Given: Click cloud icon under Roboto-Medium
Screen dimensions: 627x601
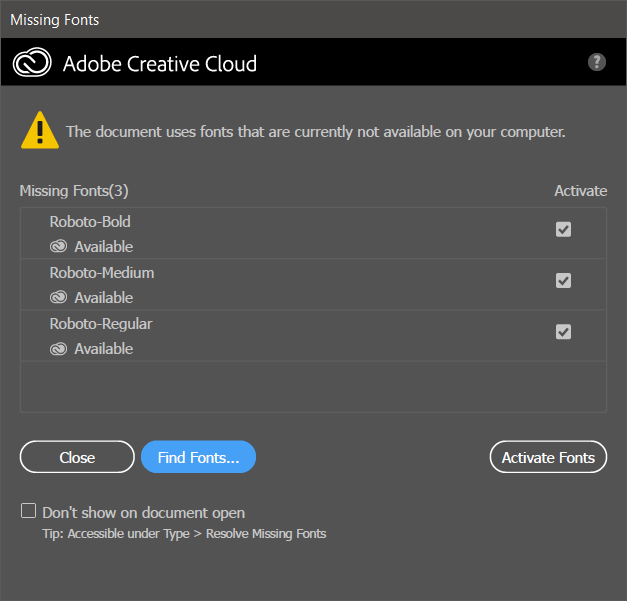Looking at the screenshot, I should click(x=58, y=298).
